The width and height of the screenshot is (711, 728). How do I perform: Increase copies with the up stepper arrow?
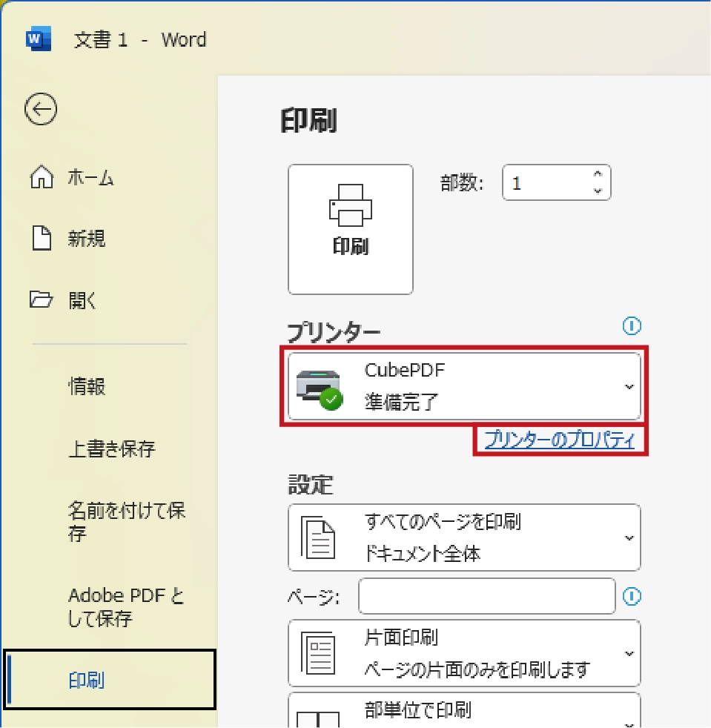[x=598, y=175]
